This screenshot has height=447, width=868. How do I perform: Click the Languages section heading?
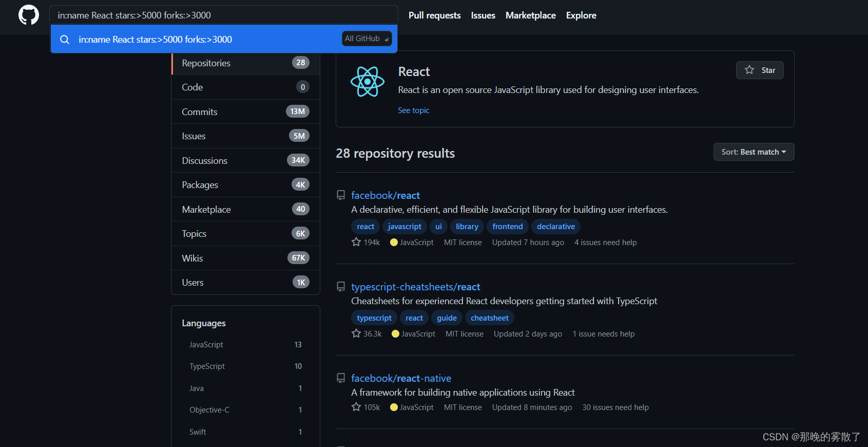[x=204, y=323]
